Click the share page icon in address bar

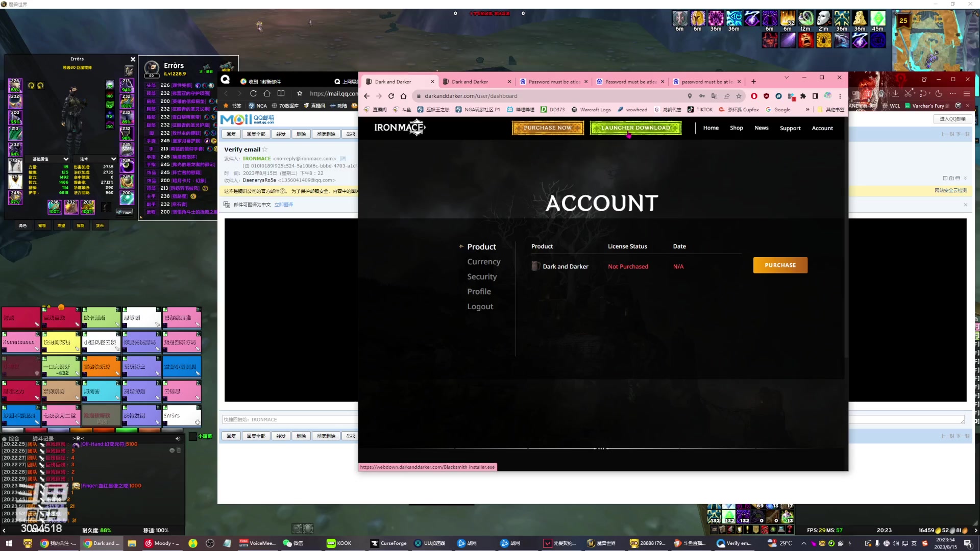pos(726,96)
